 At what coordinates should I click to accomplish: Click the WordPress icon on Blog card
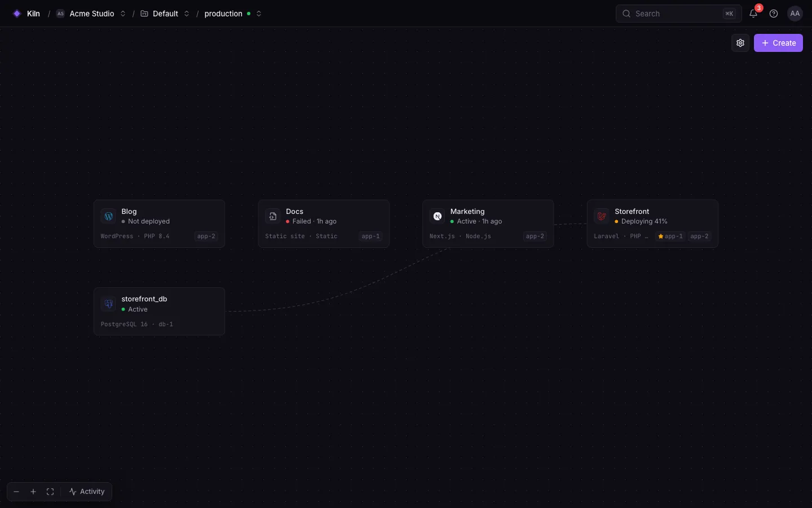[x=109, y=216]
